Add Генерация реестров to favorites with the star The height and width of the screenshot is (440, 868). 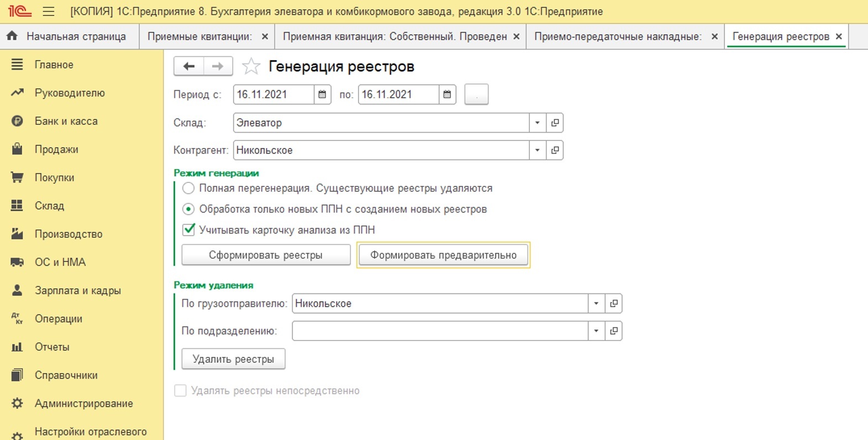pyautogui.click(x=251, y=66)
